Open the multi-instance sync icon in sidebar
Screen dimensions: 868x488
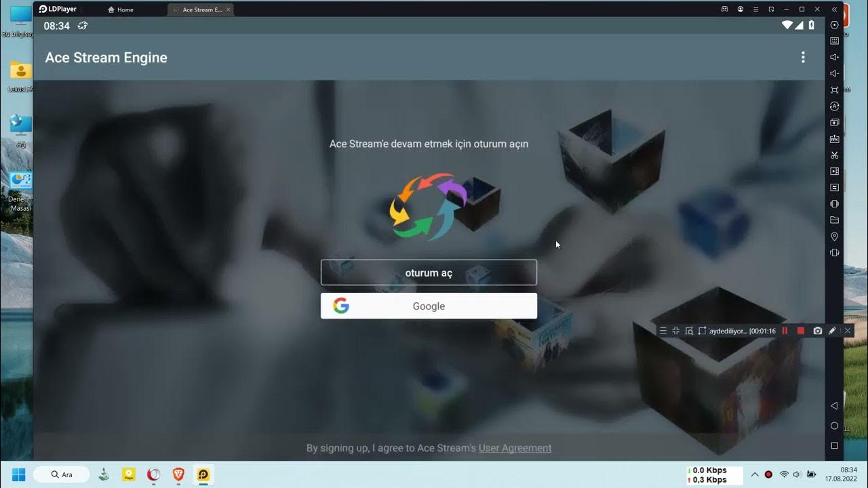click(x=835, y=123)
